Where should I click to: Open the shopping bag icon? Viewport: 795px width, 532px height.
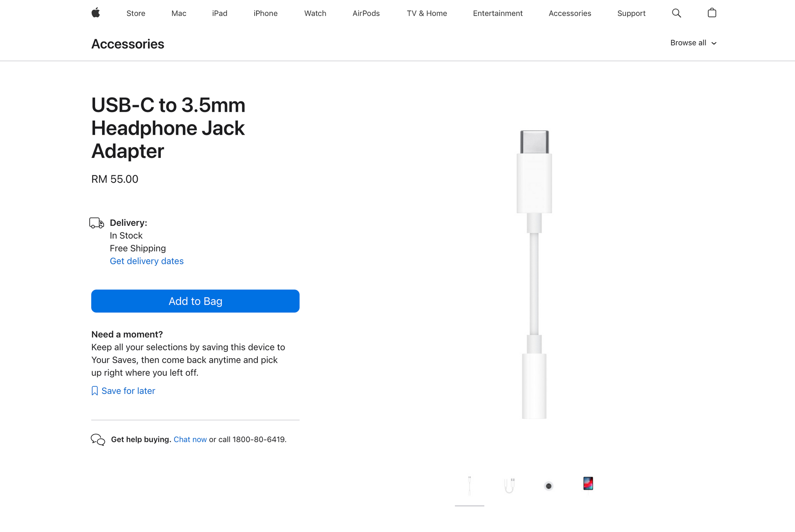tap(712, 13)
